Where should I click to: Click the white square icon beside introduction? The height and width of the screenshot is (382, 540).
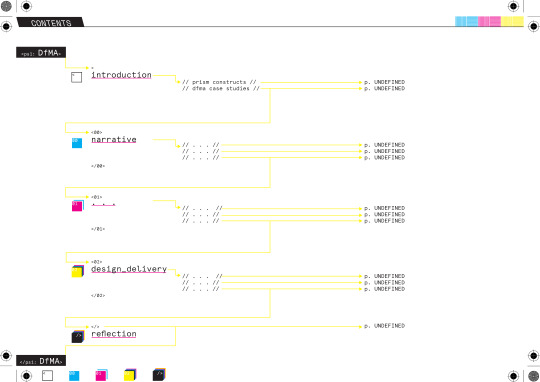click(x=76, y=77)
